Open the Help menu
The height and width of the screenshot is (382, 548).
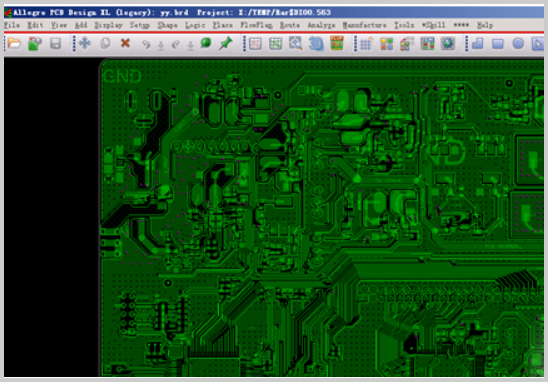click(485, 25)
